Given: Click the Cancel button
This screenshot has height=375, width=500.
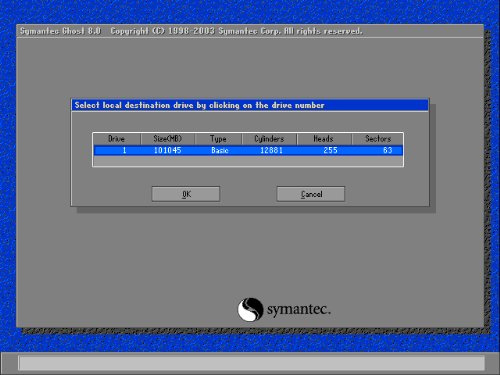Looking at the screenshot, I should tap(311, 194).
